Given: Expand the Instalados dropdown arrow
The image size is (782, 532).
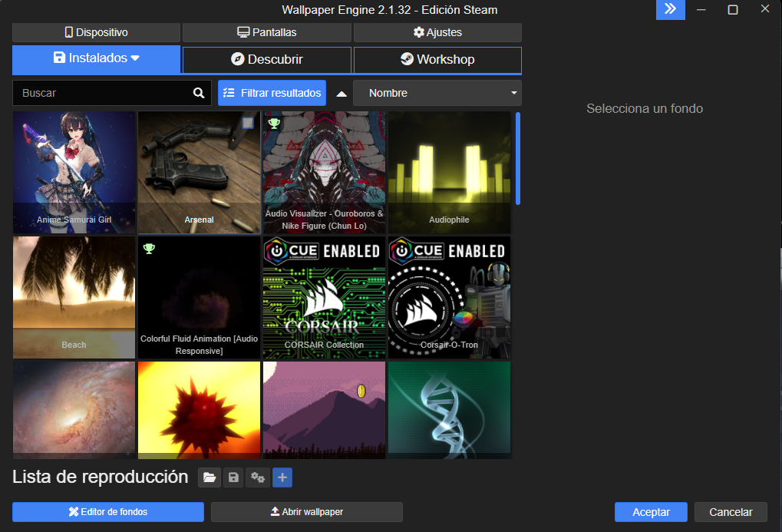Looking at the screenshot, I should 135,58.
